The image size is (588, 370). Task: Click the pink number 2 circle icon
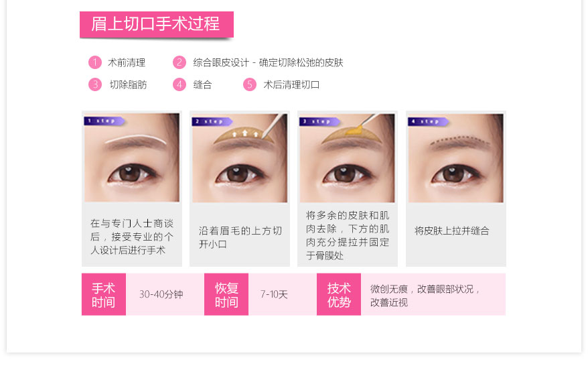[179, 62]
